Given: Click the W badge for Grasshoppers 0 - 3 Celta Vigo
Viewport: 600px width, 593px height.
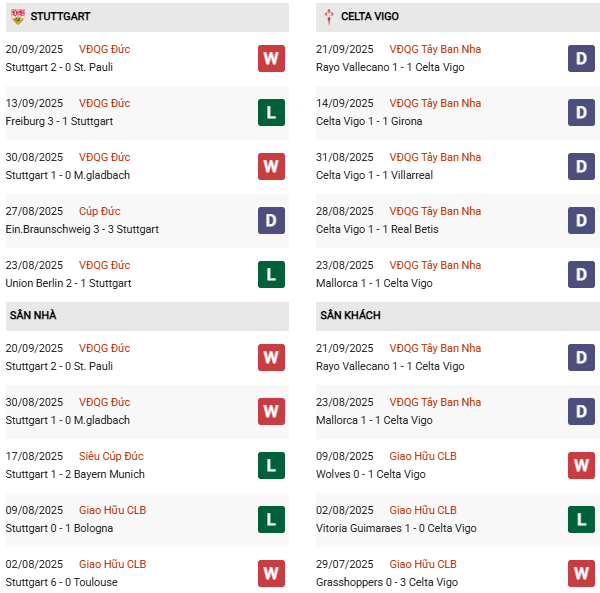Looking at the screenshot, I should tap(582, 573).
